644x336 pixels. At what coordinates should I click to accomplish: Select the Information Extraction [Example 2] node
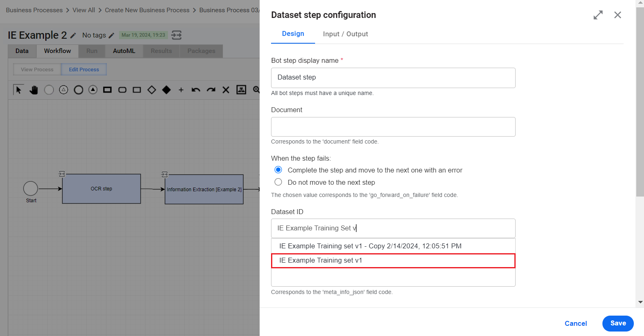coord(204,190)
